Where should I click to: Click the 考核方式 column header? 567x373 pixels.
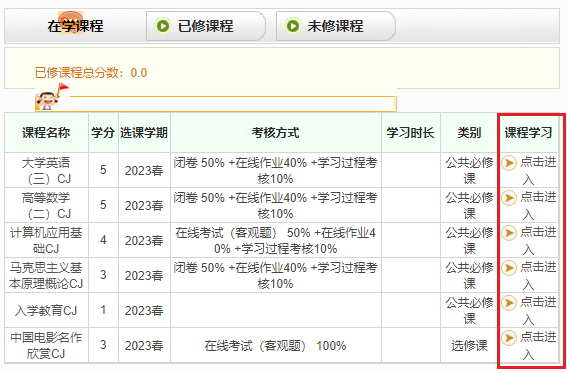(276, 133)
